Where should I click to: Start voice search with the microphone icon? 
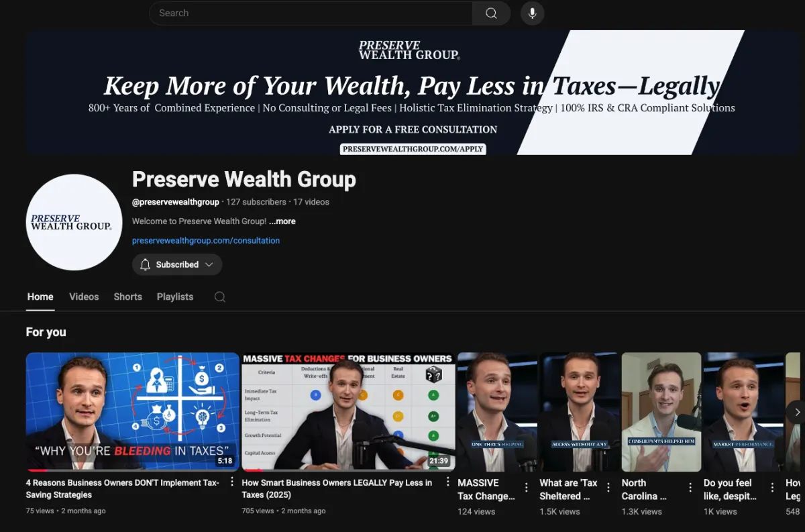tap(532, 13)
